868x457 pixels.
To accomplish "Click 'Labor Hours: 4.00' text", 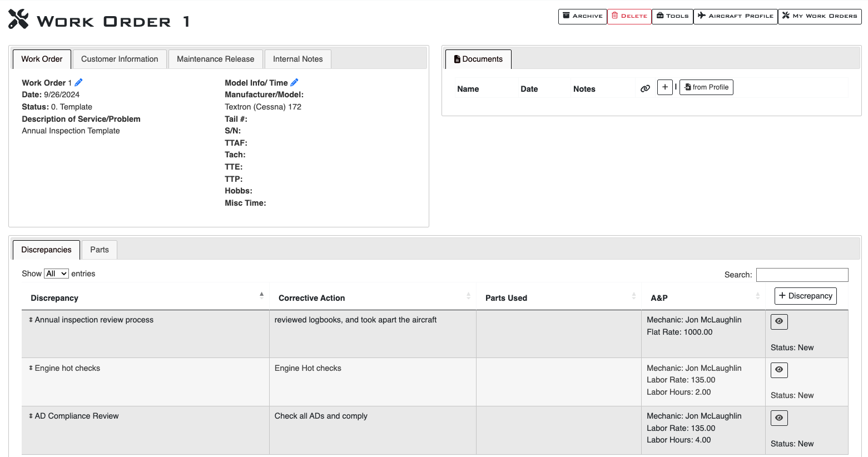I will click(678, 440).
